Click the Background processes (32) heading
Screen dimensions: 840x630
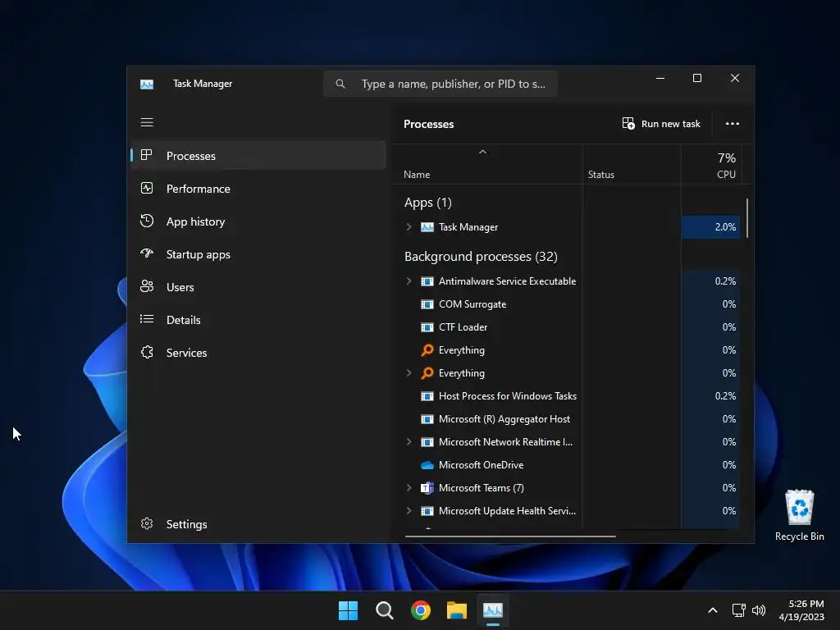pyautogui.click(x=481, y=257)
